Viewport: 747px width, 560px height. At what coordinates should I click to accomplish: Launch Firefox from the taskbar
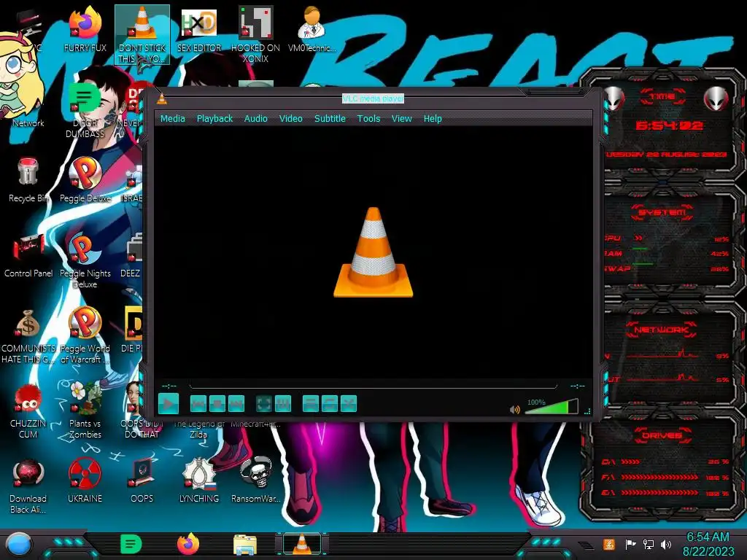[x=188, y=544]
